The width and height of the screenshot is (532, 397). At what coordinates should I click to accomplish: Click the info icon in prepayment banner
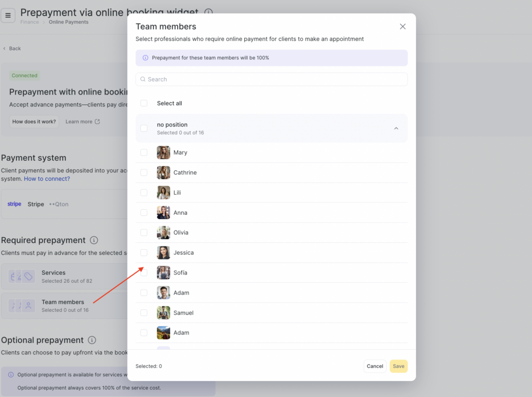point(145,58)
